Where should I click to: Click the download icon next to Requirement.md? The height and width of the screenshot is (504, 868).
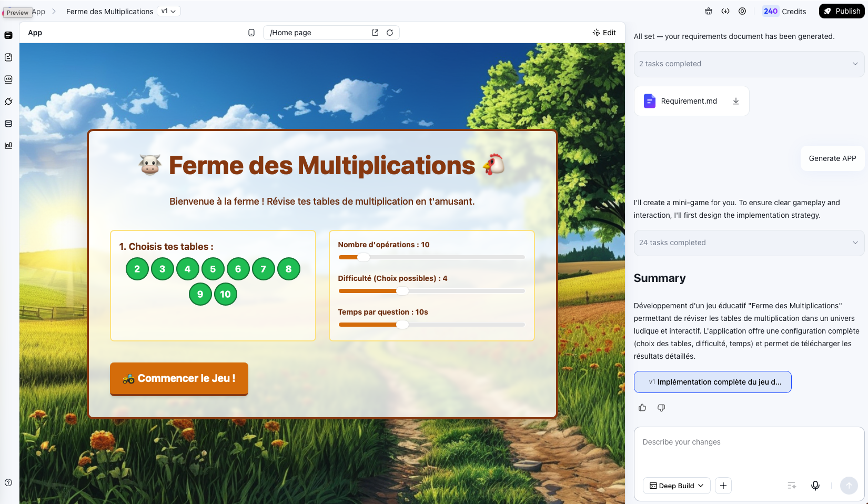click(x=735, y=101)
